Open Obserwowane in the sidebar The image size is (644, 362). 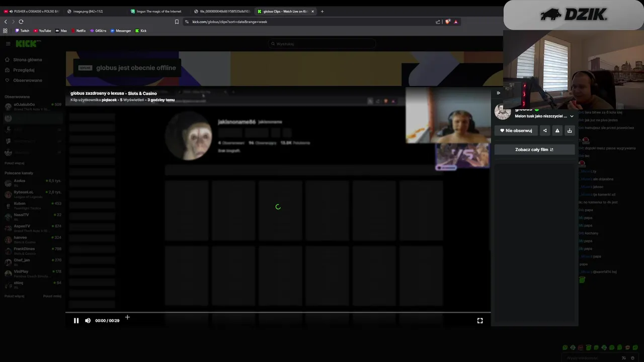click(x=28, y=80)
